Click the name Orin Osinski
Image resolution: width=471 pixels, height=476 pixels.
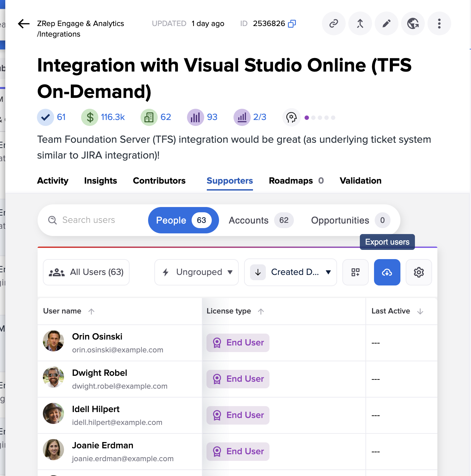[x=97, y=337]
